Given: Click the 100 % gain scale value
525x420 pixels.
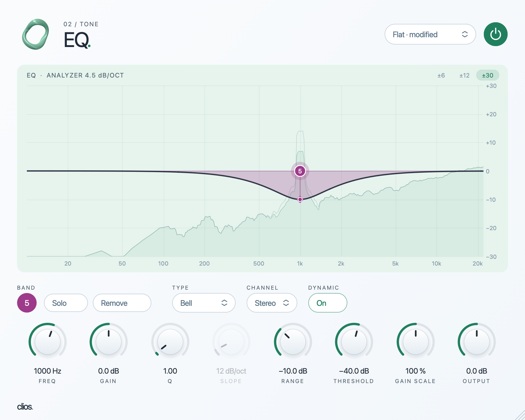Looking at the screenshot, I should [415, 371].
